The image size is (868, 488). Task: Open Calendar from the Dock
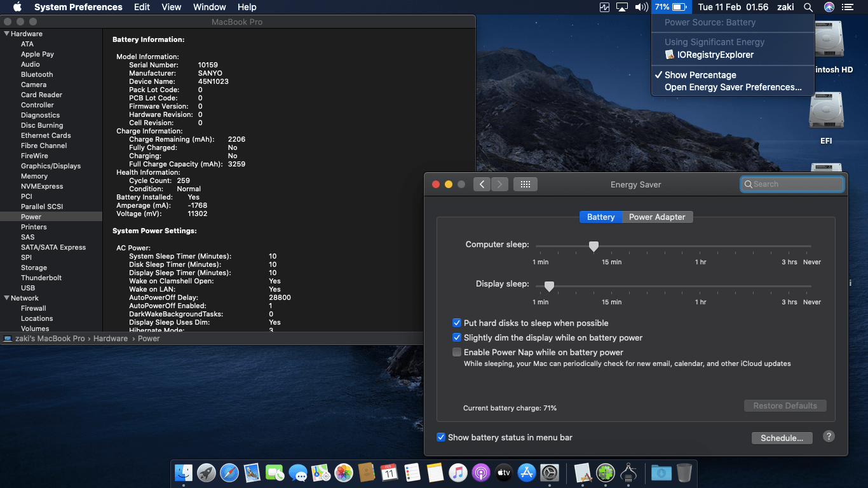[389, 472]
